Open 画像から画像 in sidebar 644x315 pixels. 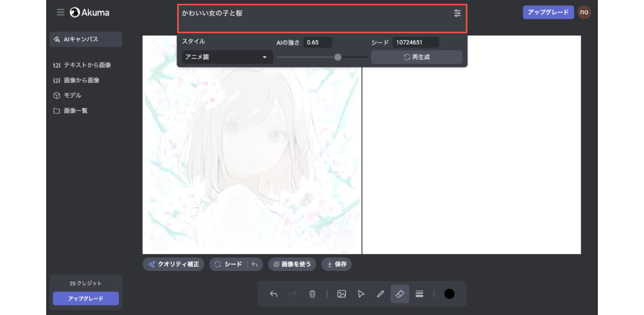(81, 80)
